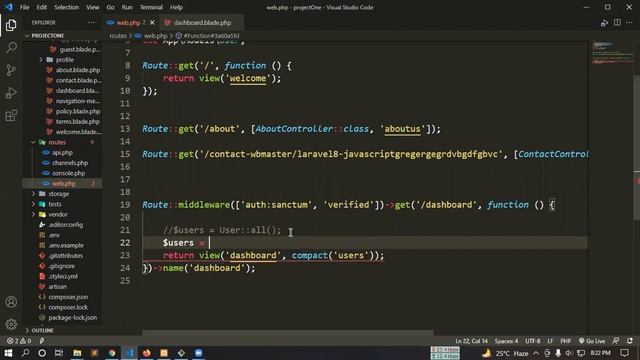This screenshot has height=360, width=640.
Task: Click Ln 22, Col 14 status entry
Action: [471, 341]
